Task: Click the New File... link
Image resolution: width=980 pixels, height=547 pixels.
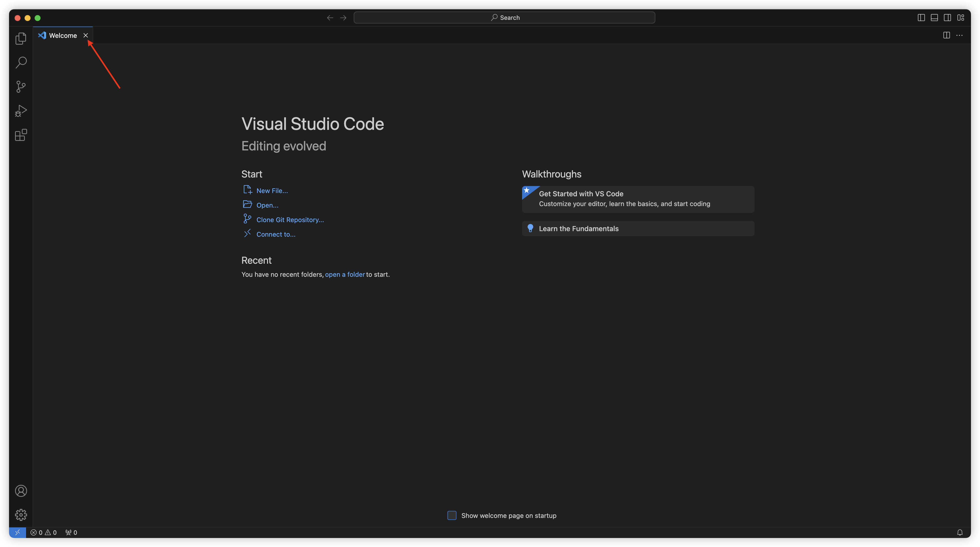Action: coord(272,191)
